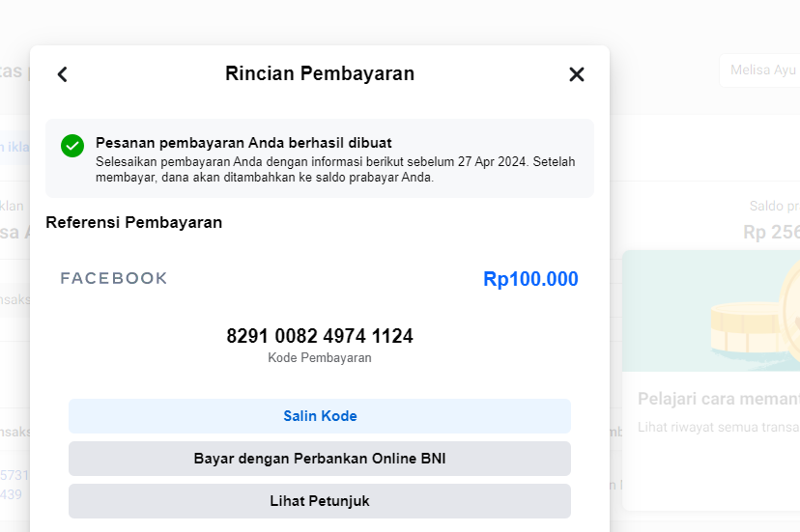
Task: Click the Pesanan pembayaran berhasil dibuat message
Action: click(243, 143)
